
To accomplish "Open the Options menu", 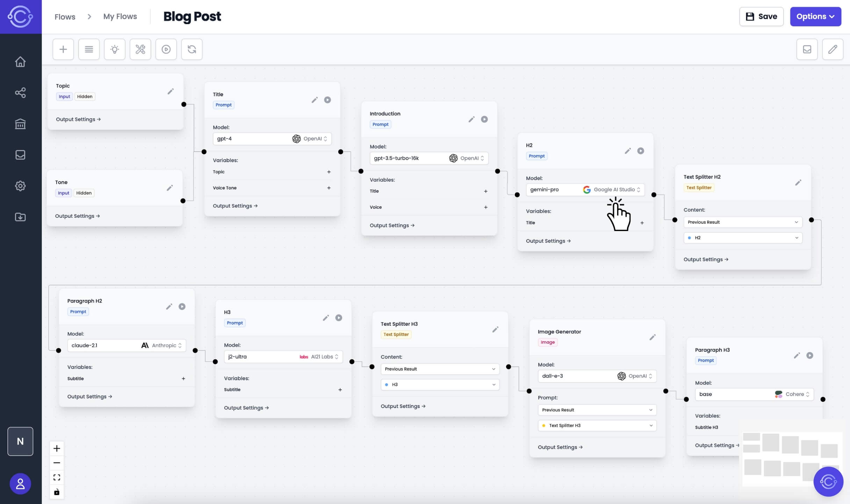I will [x=816, y=16].
